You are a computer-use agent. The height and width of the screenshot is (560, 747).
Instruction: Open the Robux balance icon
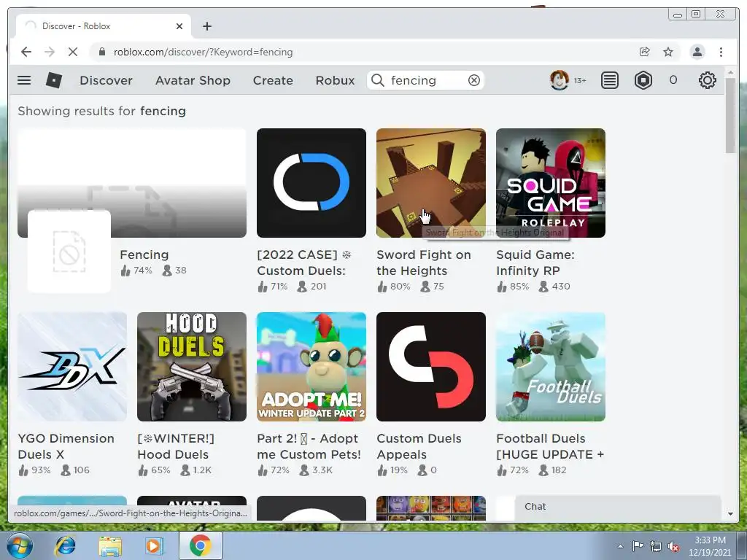click(x=643, y=80)
